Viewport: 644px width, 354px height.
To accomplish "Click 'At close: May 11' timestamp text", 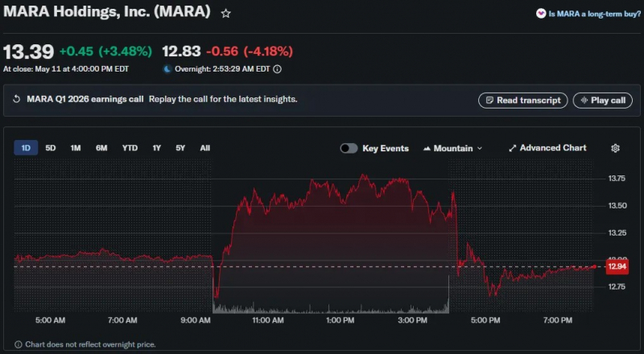I will [x=66, y=69].
